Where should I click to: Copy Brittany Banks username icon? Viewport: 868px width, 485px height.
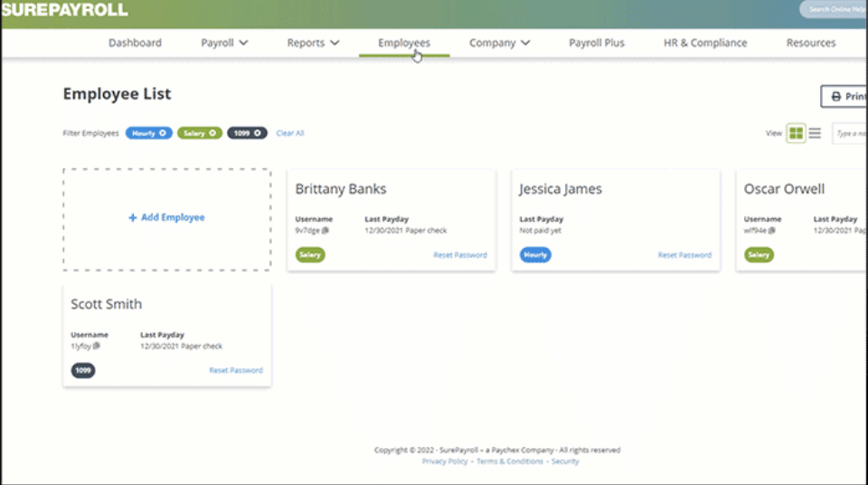tap(325, 230)
